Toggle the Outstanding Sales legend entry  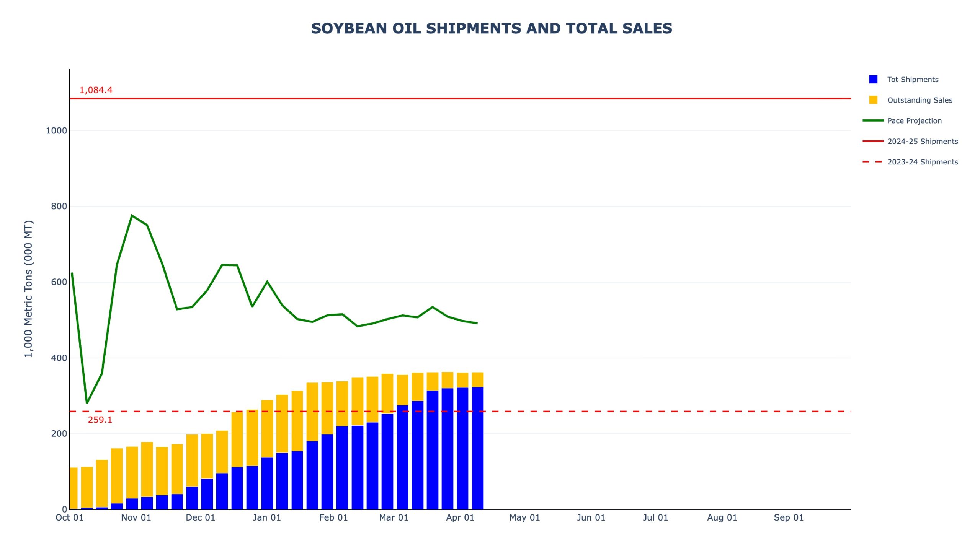click(x=919, y=100)
